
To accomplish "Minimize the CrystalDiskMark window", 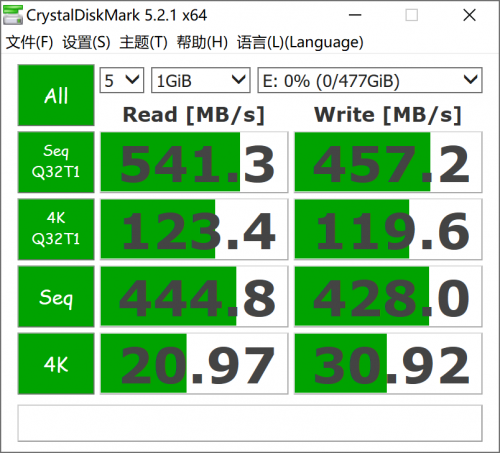I will click(x=355, y=15).
